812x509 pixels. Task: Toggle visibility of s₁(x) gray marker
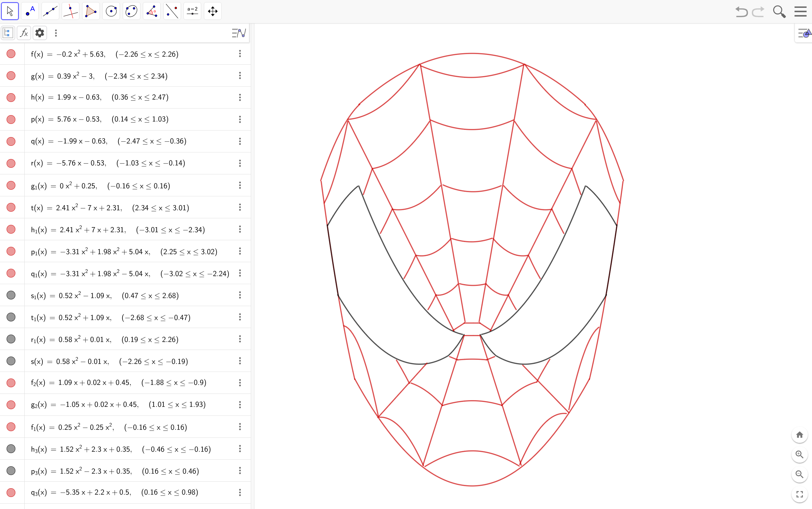(x=11, y=295)
